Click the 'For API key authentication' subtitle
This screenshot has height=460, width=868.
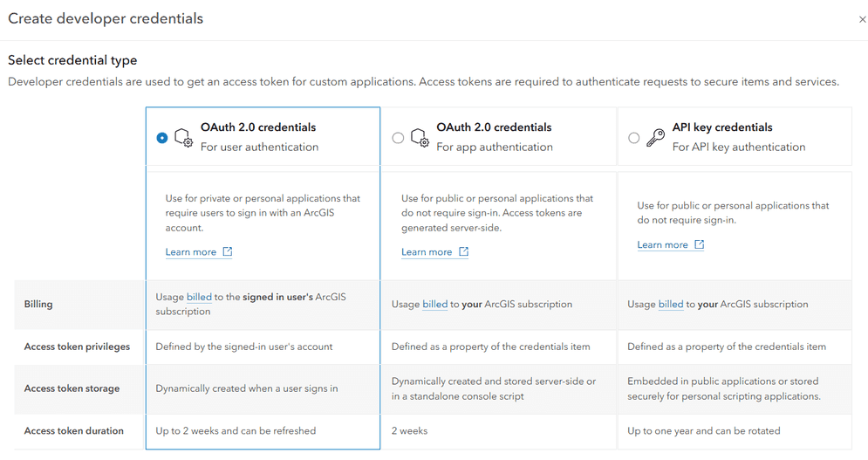(739, 147)
